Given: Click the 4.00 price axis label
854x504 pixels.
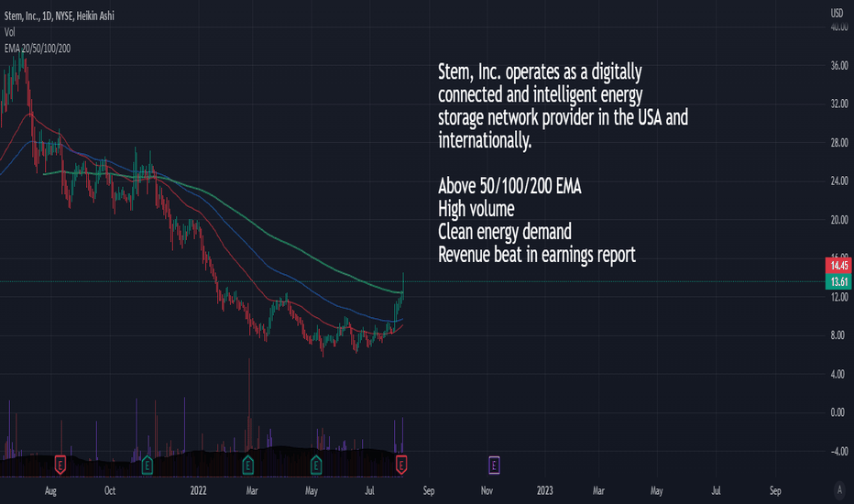Looking at the screenshot, I should tap(838, 374).
